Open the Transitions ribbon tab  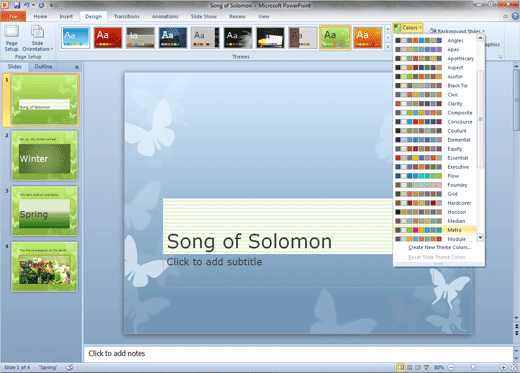click(x=127, y=16)
